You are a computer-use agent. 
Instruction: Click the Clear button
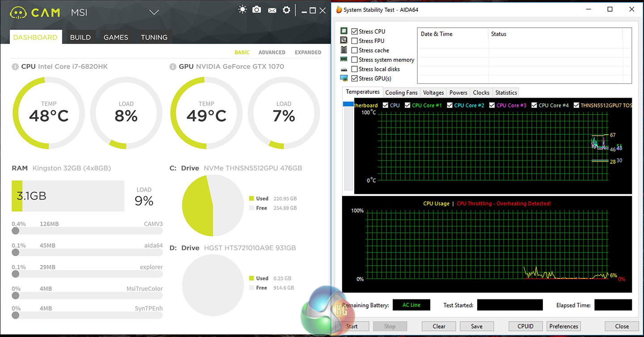pyautogui.click(x=439, y=326)
